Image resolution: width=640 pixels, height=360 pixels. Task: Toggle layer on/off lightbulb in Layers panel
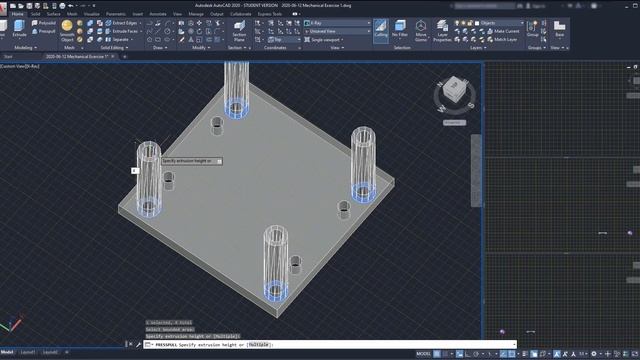tap(457, 23)
